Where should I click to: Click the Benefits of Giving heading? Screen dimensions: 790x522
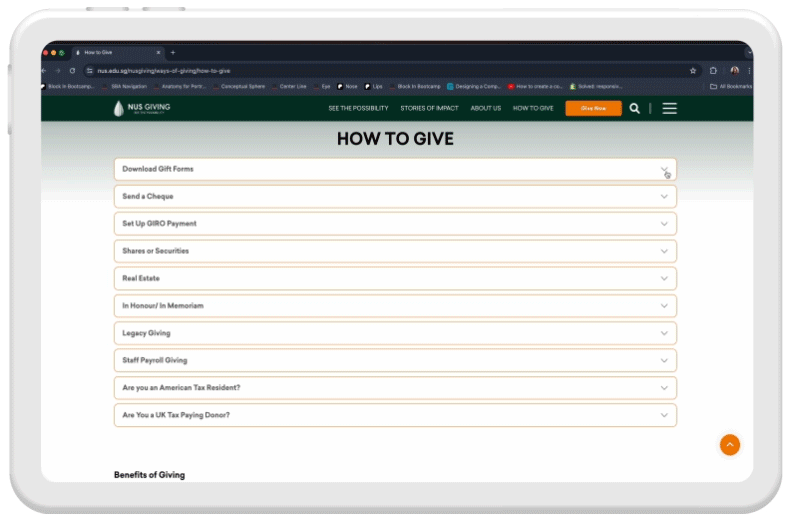pyautogui.click(x=149, y=475)
